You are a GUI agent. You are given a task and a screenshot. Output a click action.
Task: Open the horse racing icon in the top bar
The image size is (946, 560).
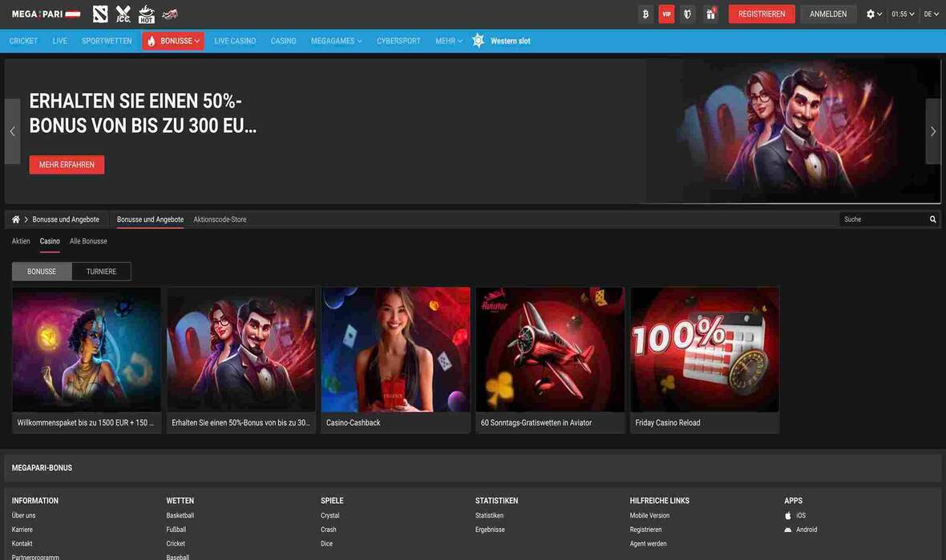168,12
